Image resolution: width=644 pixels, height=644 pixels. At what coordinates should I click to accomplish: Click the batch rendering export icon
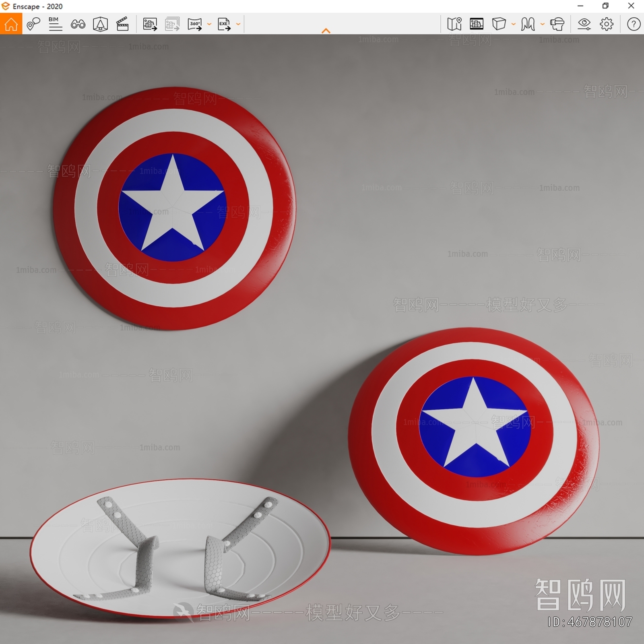(172, 24)
